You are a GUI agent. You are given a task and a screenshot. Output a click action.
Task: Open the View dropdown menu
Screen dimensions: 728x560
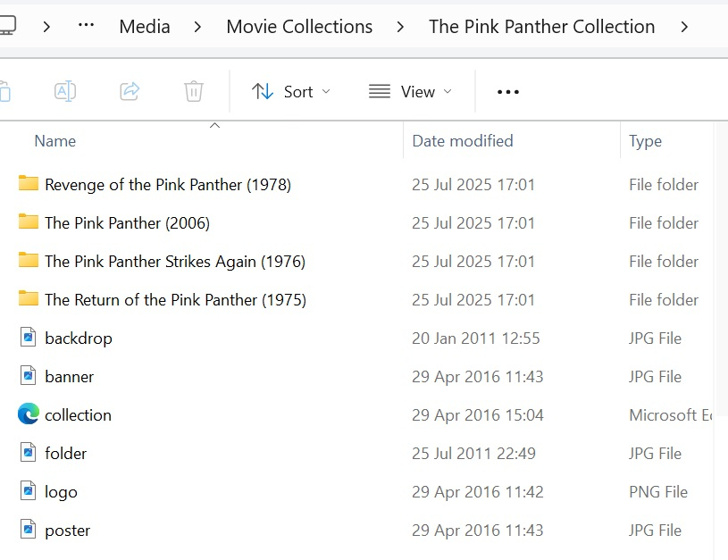coord(410,91)
